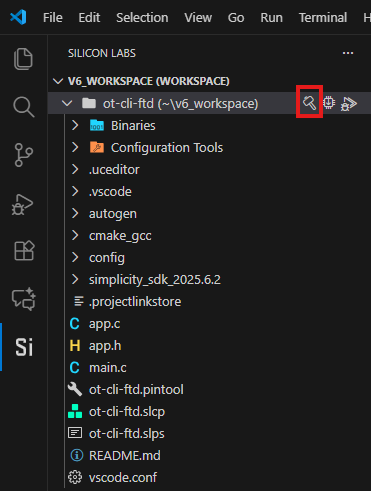The height and width of the screenshot is (491, 371).
Task: Open the Explorer view in activity bar
Action: tap(23, 59)
